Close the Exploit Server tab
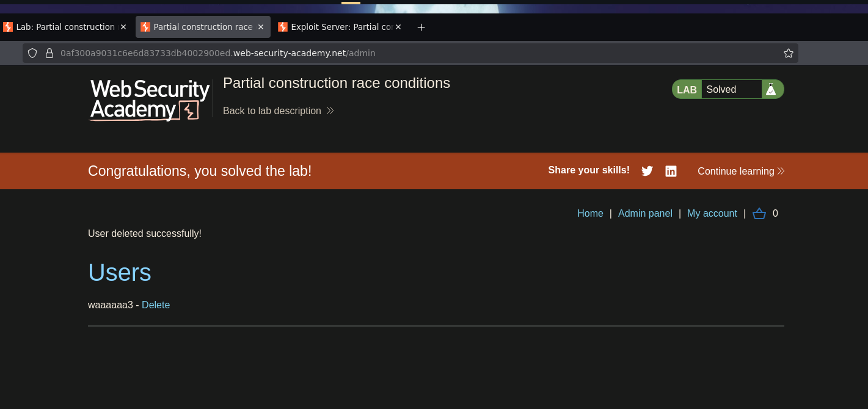Viewport: 868px width, 409px height. (398, 27)
